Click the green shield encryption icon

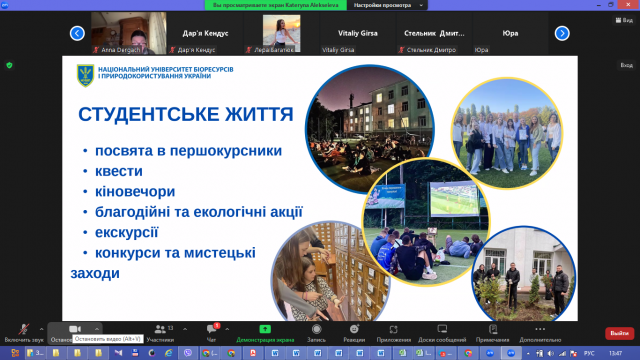point(9,65)
